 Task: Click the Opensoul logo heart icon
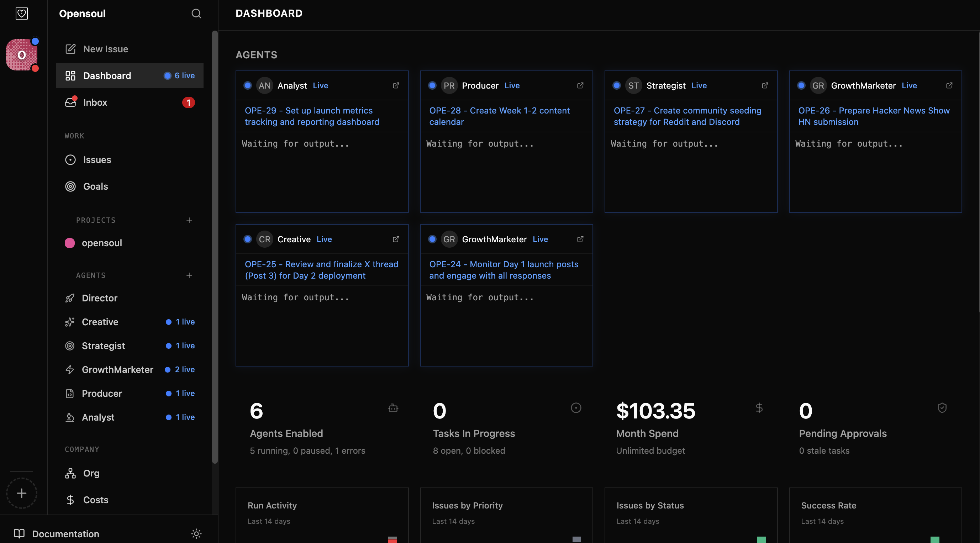(x=22, y=14)
